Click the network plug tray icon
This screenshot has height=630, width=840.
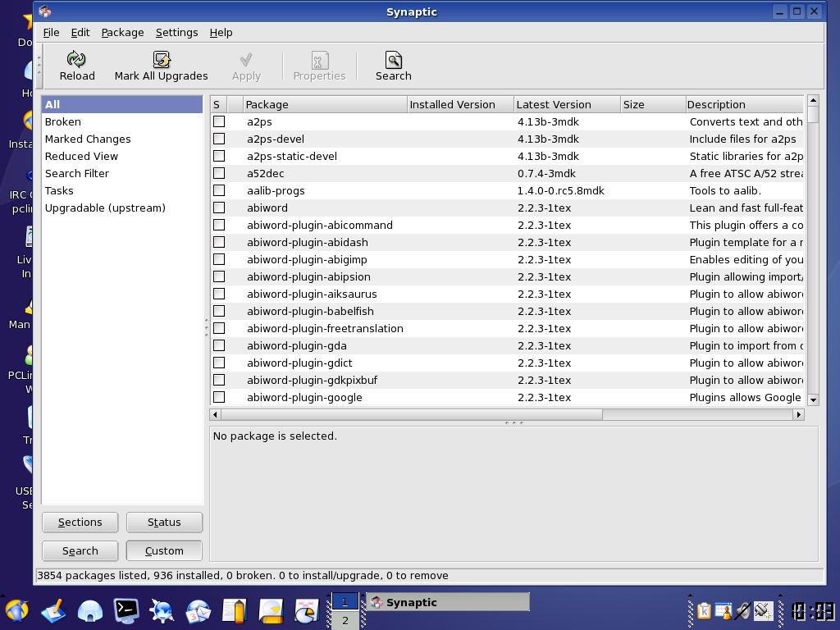point(763,610)
